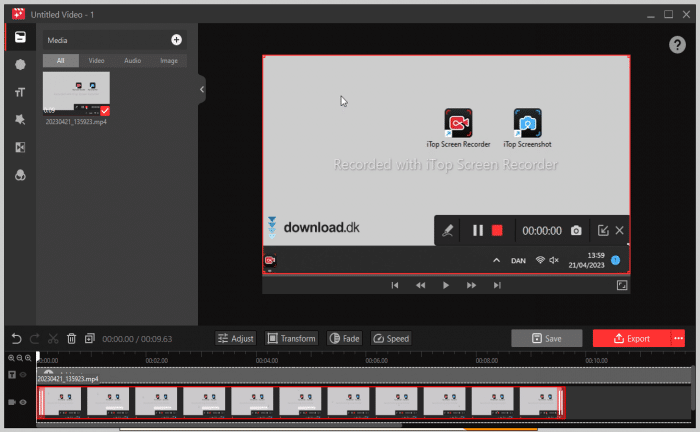Toggle red checkmark on media thumbnail
Viewport: 700px width, 432px height.
105,111
